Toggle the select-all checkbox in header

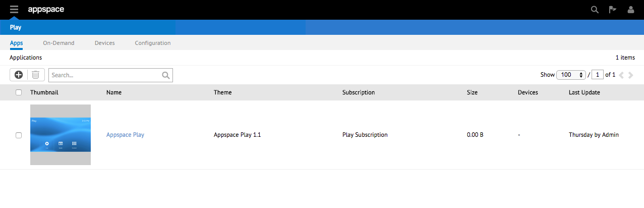(19, 92)
